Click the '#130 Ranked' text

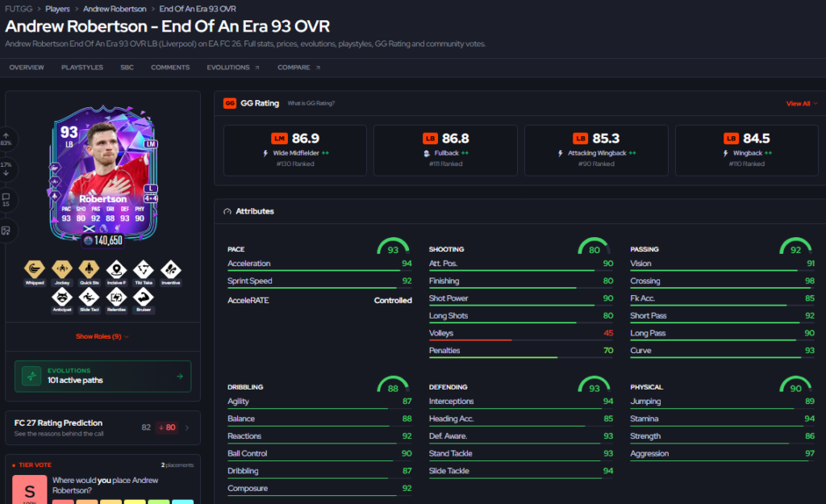[x=295, y=164]
